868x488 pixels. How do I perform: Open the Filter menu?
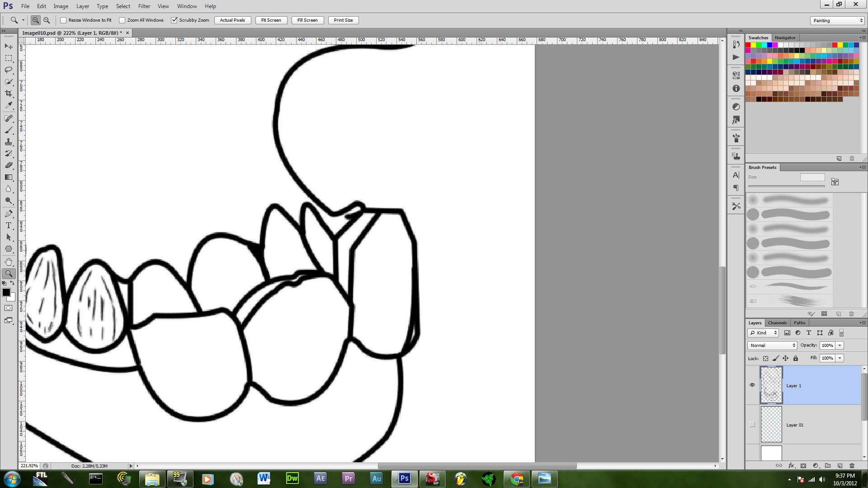coord(144,6)
